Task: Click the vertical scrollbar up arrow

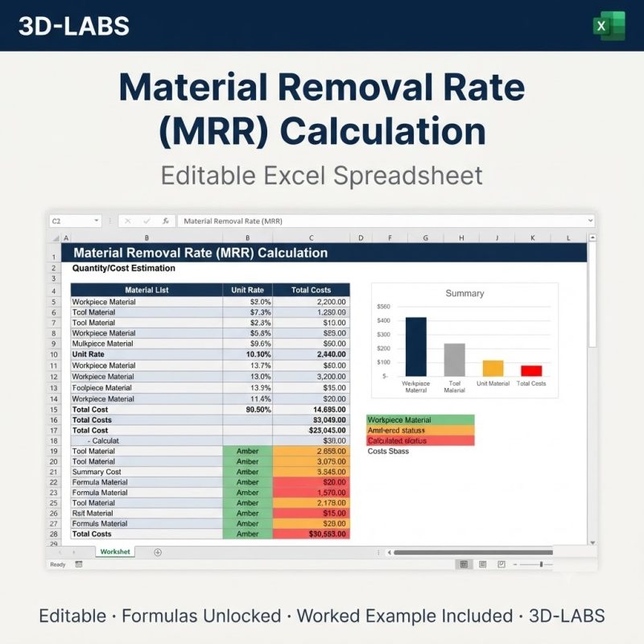Action: [592, 237]
